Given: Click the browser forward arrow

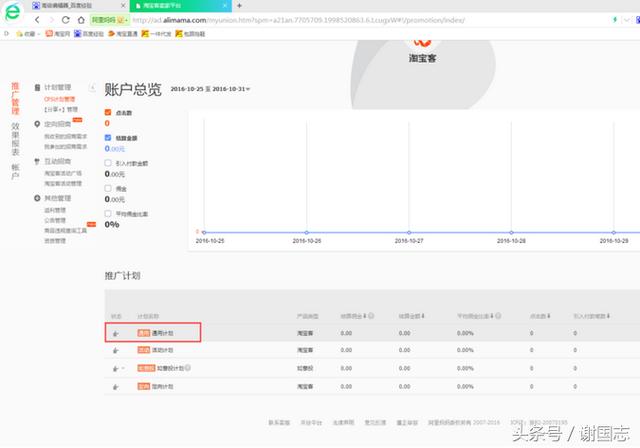Looking at the screenshot, I should 51,20.
